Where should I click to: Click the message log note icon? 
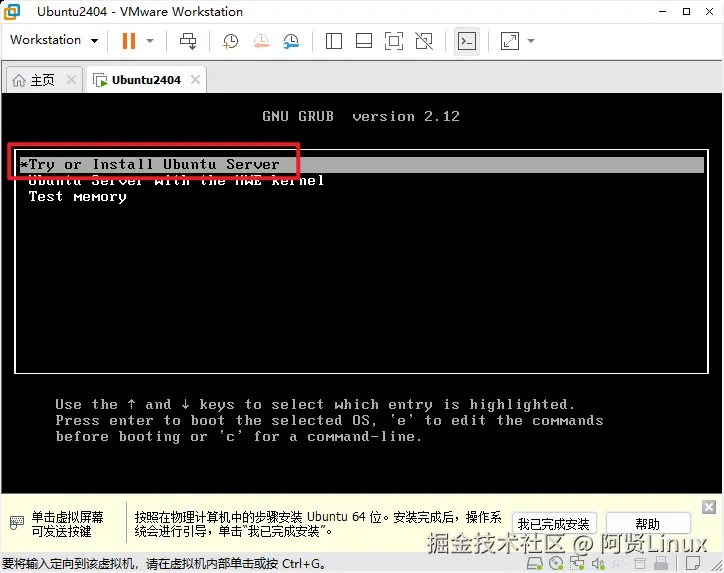(x=693, y=563)
